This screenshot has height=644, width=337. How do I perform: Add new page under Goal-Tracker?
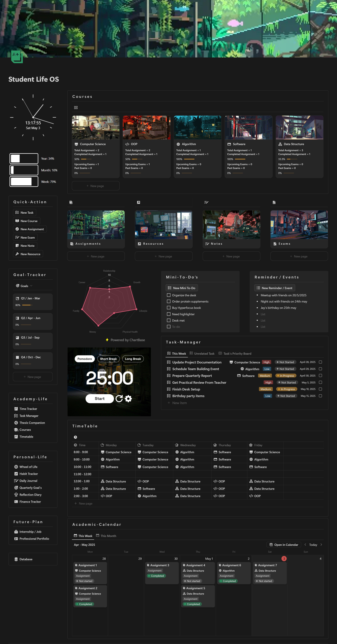[x=33, y=377]
